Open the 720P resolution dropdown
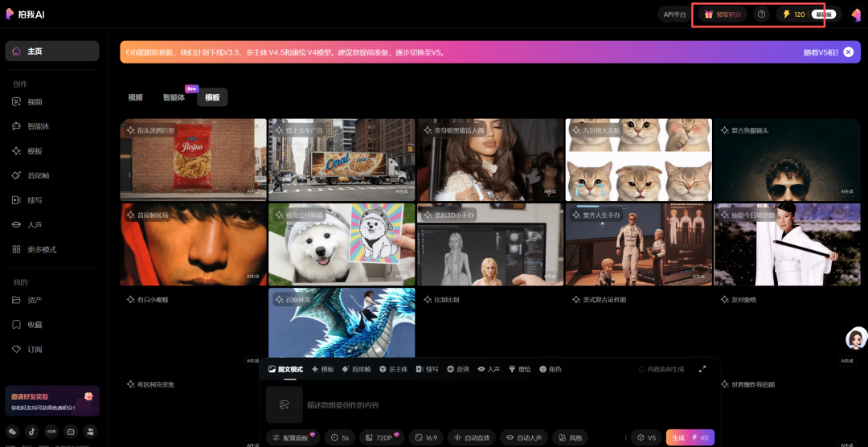The image size is (868, 447). [x=382, y=437]
